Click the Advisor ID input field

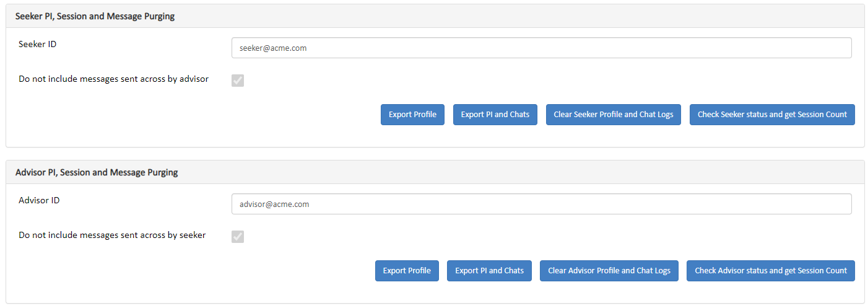point(542,204)
